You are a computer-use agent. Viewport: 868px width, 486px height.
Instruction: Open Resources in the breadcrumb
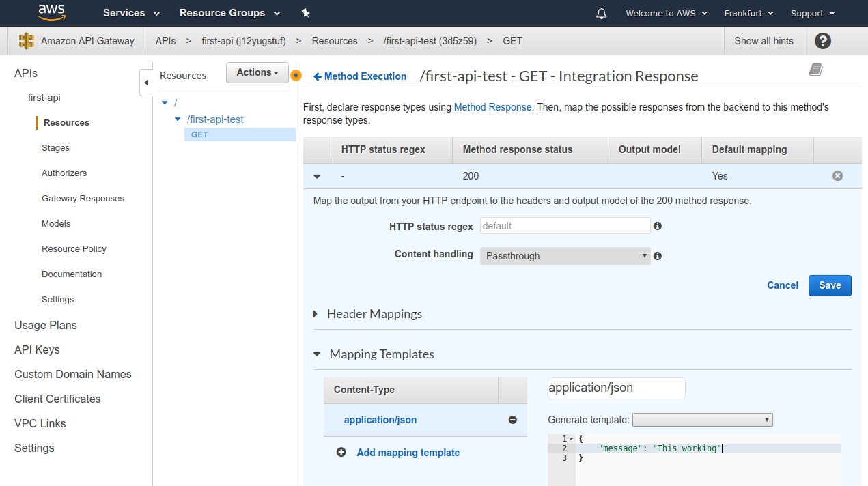pos(335,41)
